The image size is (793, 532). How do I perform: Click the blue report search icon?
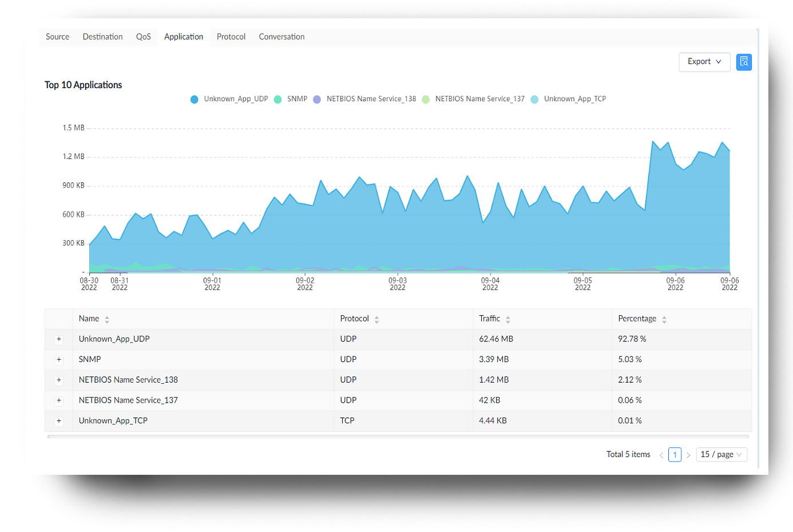[744, 62]
